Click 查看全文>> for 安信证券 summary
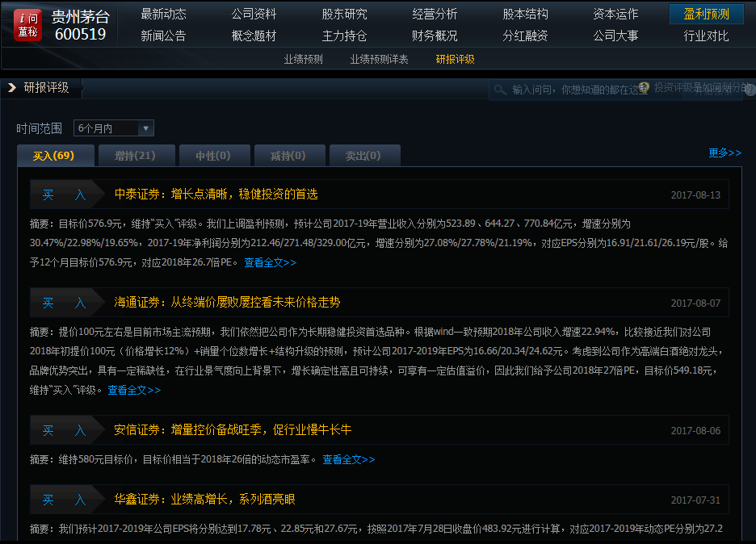The image size is (756, 544). coord(349,459)
